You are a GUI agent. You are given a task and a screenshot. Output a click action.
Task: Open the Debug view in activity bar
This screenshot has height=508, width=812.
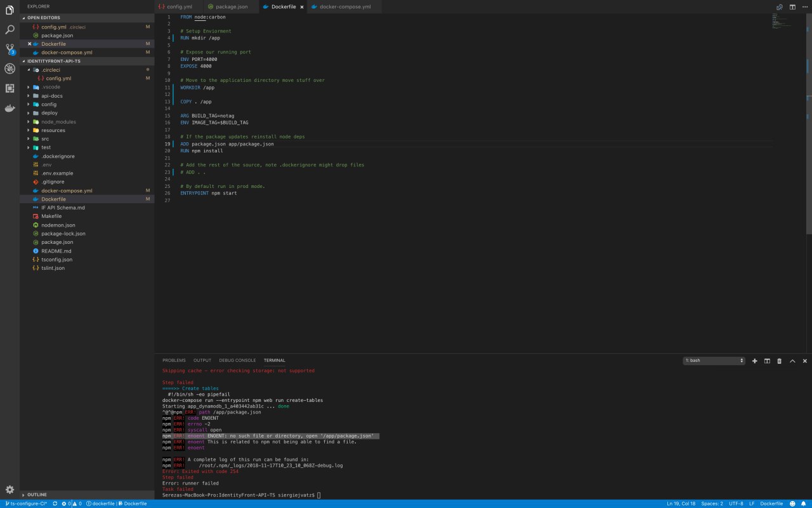[x=10, y=69]
